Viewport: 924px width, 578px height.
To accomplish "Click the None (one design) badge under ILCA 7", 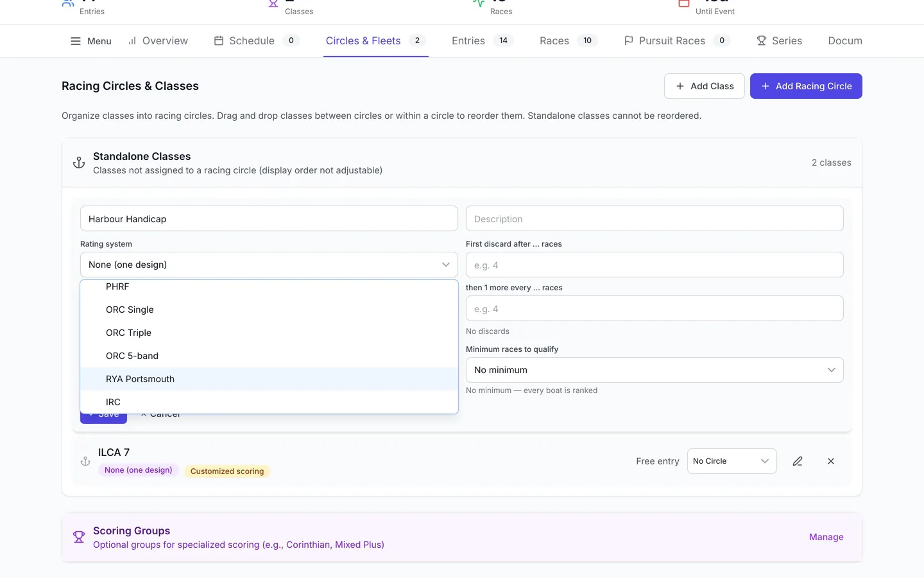I will 139,470.
